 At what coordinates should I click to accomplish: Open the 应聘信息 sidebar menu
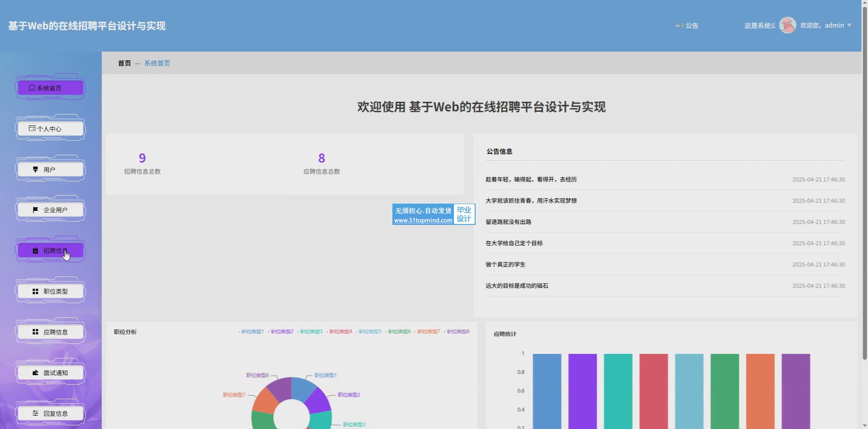[x=50, y=332]
